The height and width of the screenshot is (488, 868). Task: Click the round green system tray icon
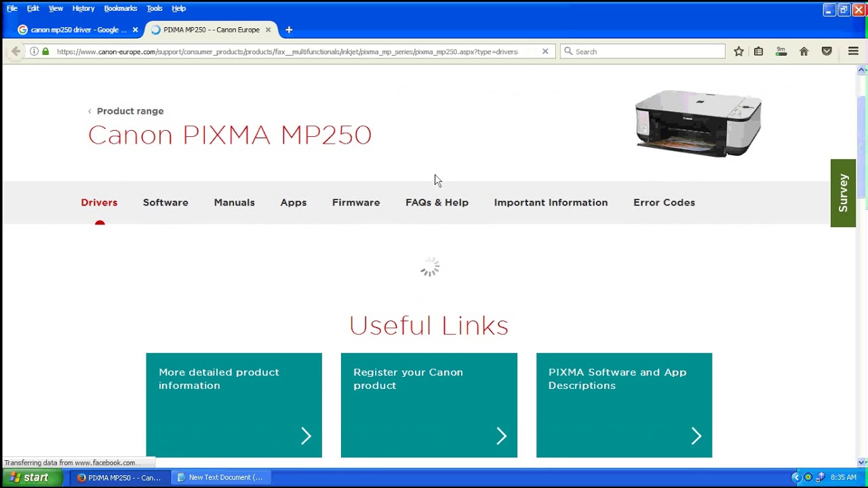pyautogui.click(x=809, y=478)
